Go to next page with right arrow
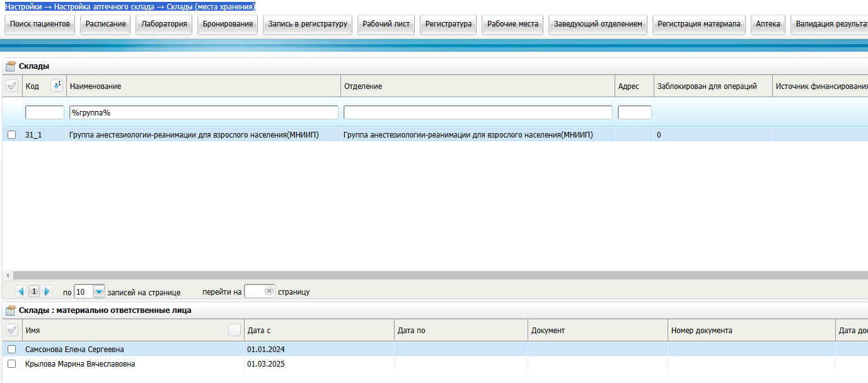This screenshot has height=383, width=868. tap(47, 292)
